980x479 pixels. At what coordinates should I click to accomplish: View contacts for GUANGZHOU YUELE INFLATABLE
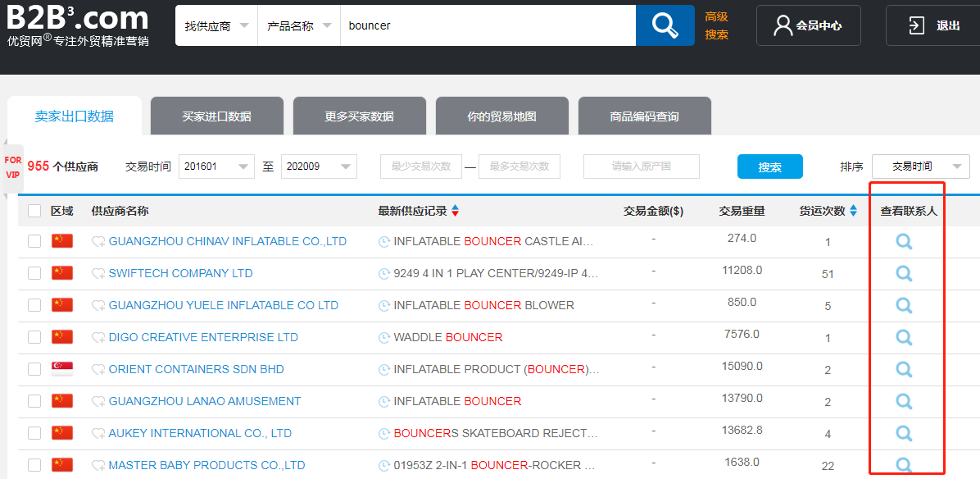[x=904, y=305]
